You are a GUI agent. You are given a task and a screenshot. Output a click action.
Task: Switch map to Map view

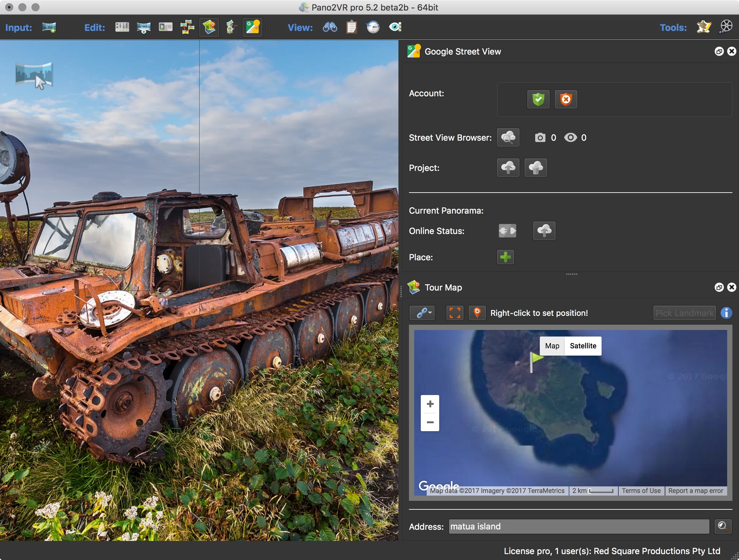(552, 346)
